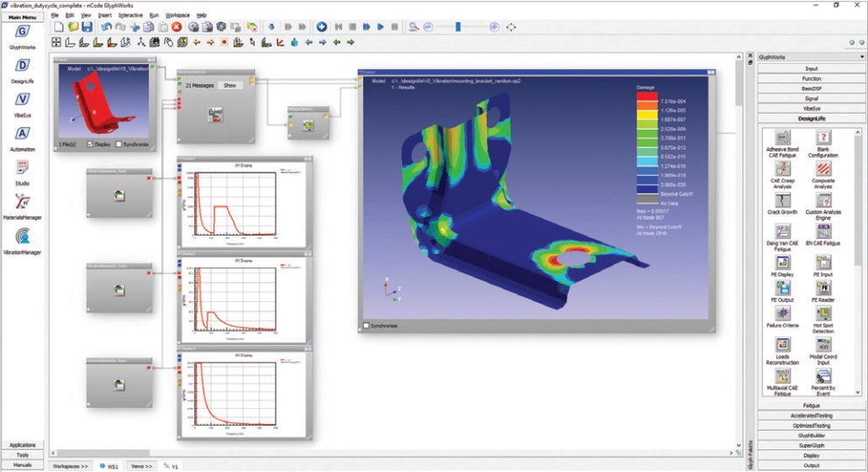Expand the SuperGlyph palette section
The height and width of the screenshot is (472, 868).
pos(811,446)
